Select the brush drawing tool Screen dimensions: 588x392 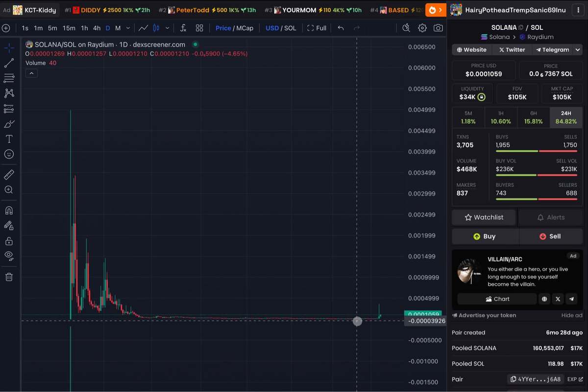coord(9,124)
